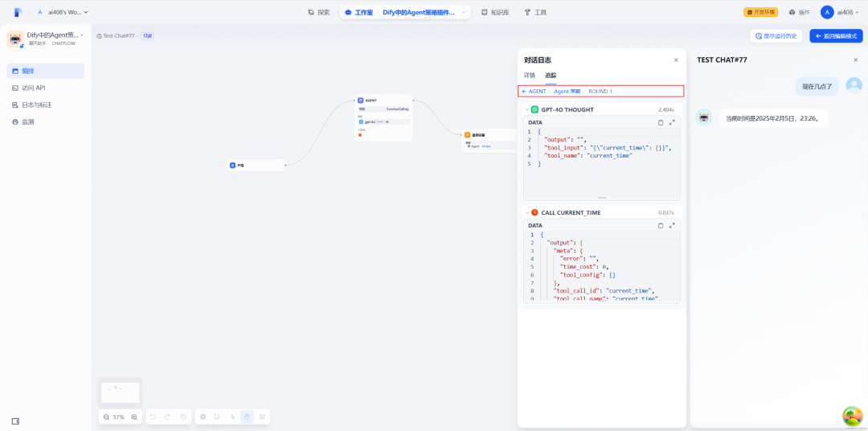Click the user avatar in chat
Viewport: 868px width, 431px height.
click(x=854, y=85)
